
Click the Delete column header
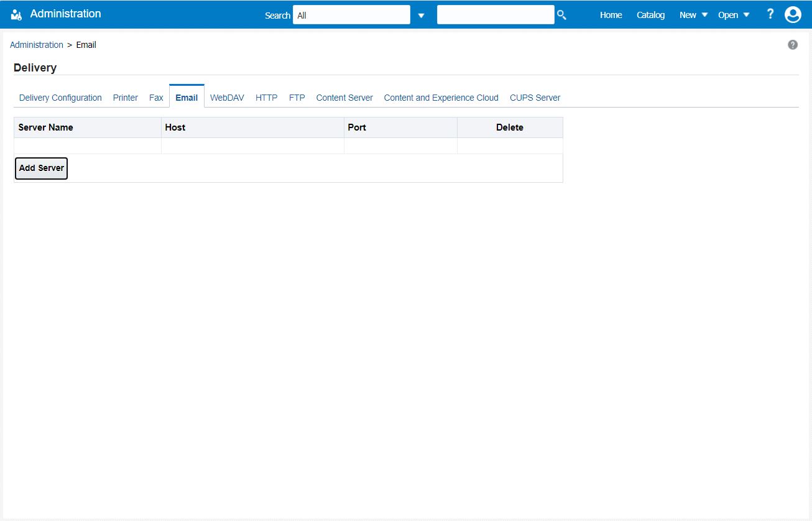coord(510,127)
